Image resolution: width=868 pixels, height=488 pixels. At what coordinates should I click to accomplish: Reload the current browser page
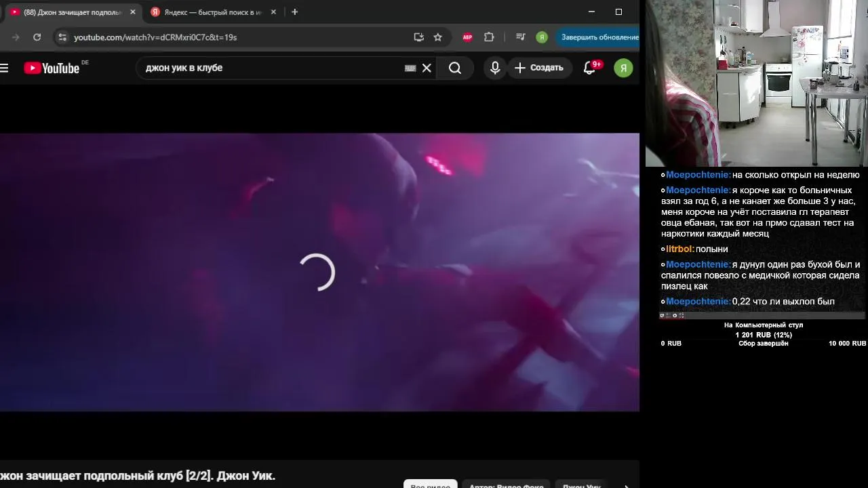(x=37, y=37)
